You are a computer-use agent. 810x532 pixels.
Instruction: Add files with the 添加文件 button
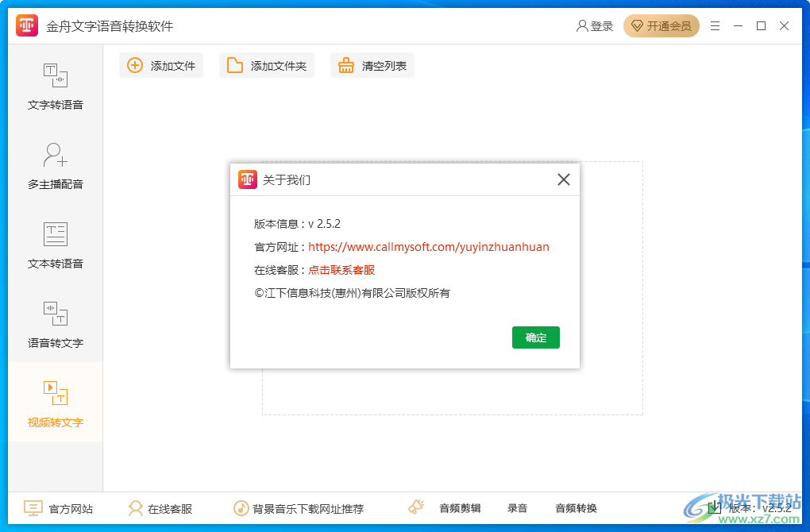[x=161, y=65]
